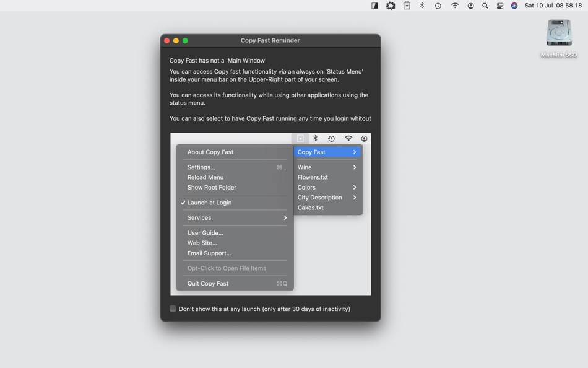Enable "Don't show this at any launch" checkbox

tap(173, 309)
